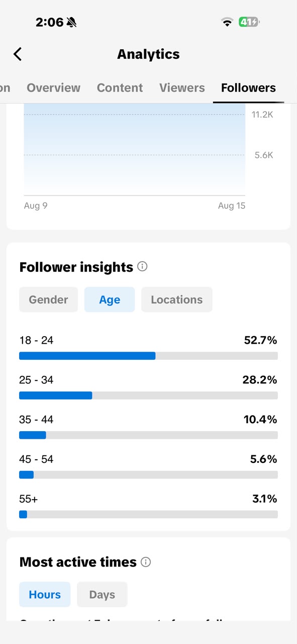Tap the back arrow icon
Viewport: 297px width, 644px height.
pos(18,54)
